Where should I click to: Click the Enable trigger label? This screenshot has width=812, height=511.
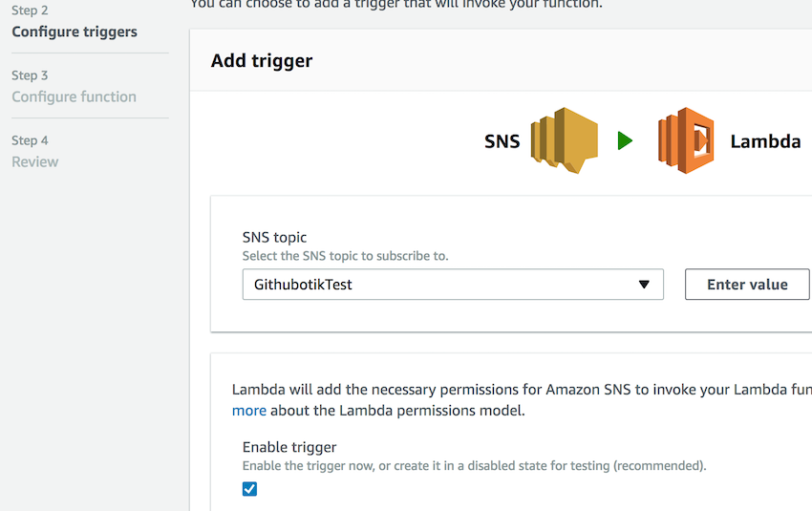289,447
